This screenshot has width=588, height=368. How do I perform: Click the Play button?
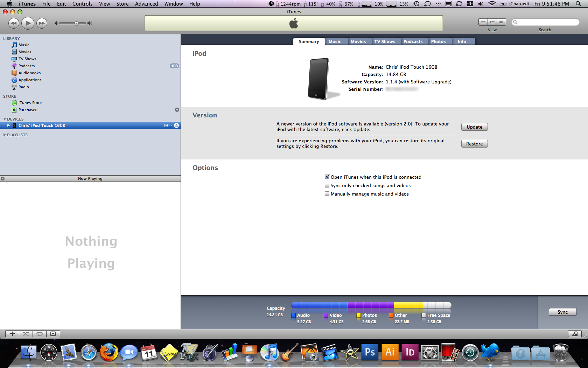click(x=28, y=23)
